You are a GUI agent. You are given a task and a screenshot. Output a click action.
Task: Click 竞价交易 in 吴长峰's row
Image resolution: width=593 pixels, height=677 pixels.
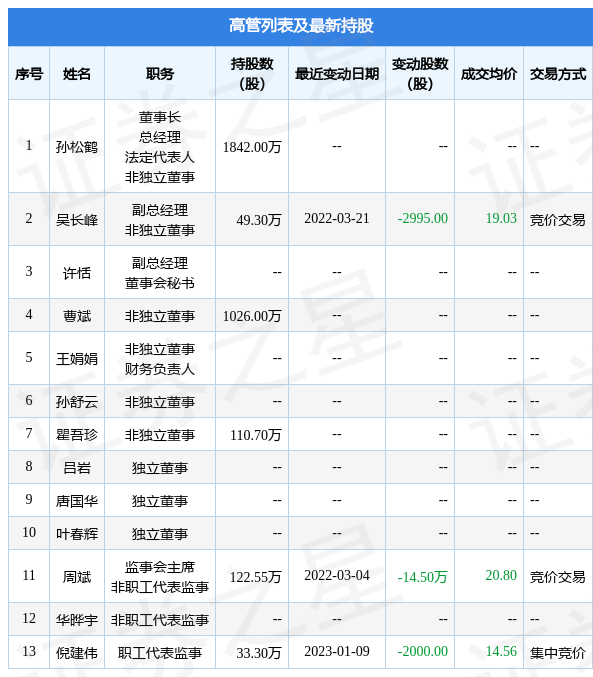[558, 220]
